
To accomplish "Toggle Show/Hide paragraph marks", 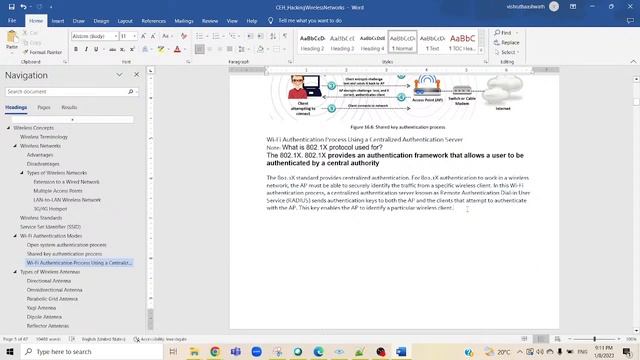I will pyautogui.click(x=285, y=36).
